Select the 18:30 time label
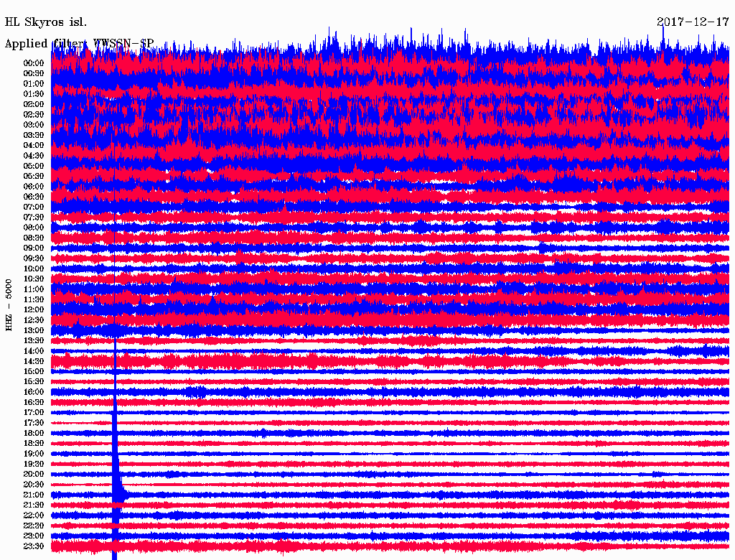This screenshot has height=560, width=735. 34,443
